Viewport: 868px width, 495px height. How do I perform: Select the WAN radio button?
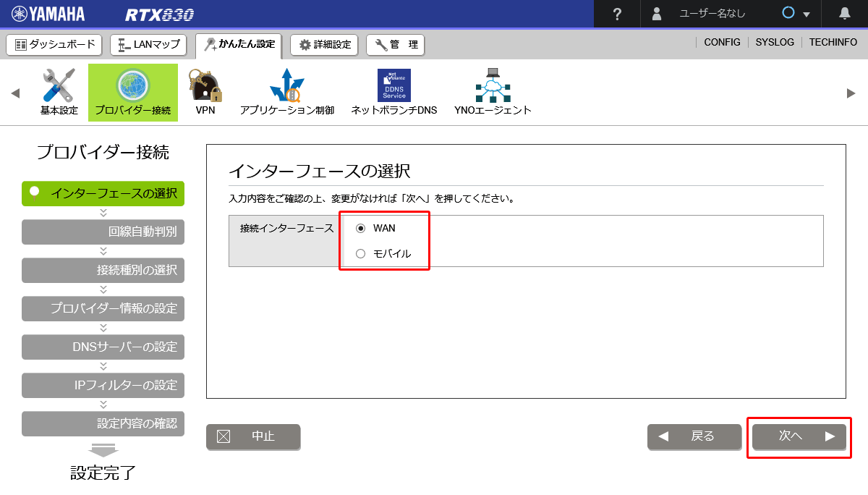click(361, 228)
